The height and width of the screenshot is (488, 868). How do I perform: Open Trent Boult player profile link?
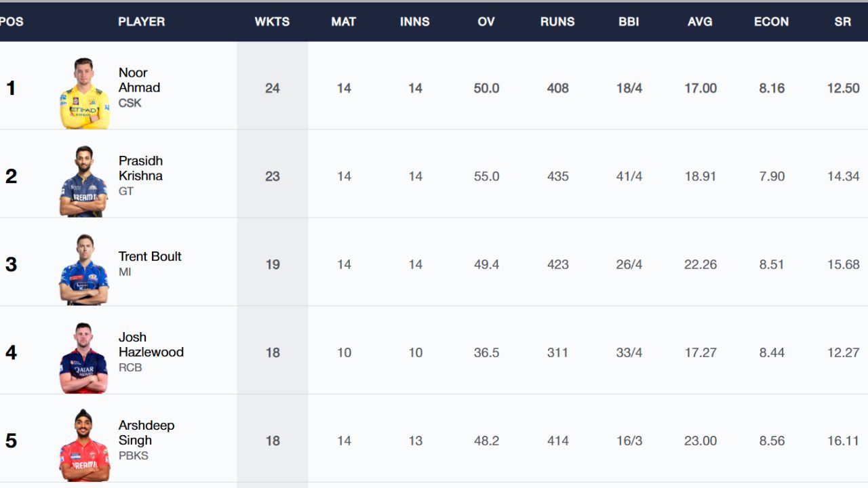[x=150, y=256]
